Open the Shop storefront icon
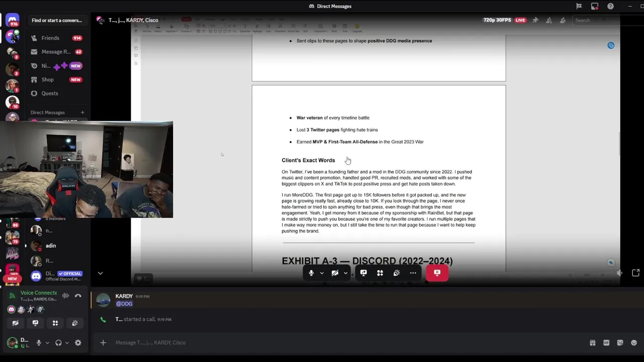The height and width of the screenshot is (362, 644). click(x=34, y=79)
